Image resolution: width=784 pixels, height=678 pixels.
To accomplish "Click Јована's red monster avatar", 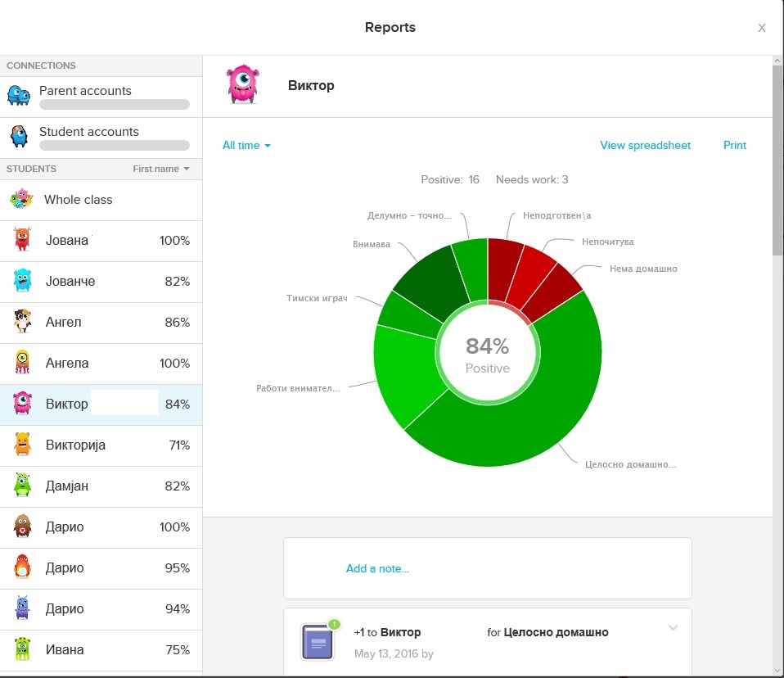I will (x=22, y=240).
